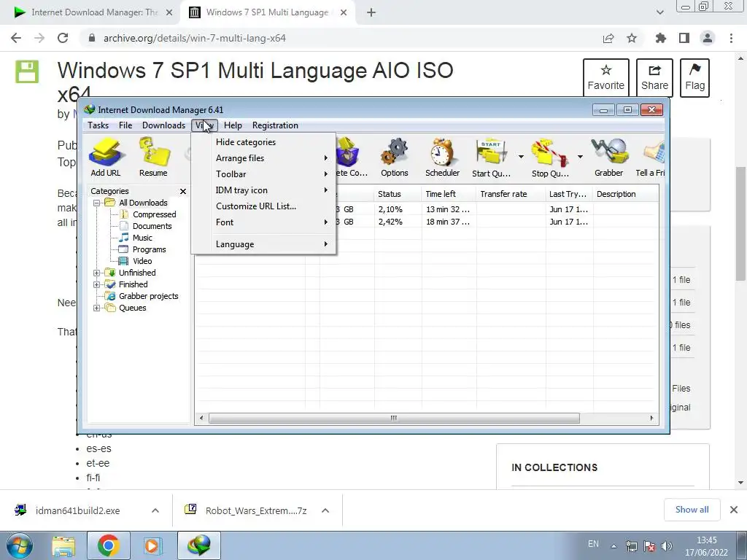
Task: Open options arrow for idman641build2.exe
Action: click(155, 510)
